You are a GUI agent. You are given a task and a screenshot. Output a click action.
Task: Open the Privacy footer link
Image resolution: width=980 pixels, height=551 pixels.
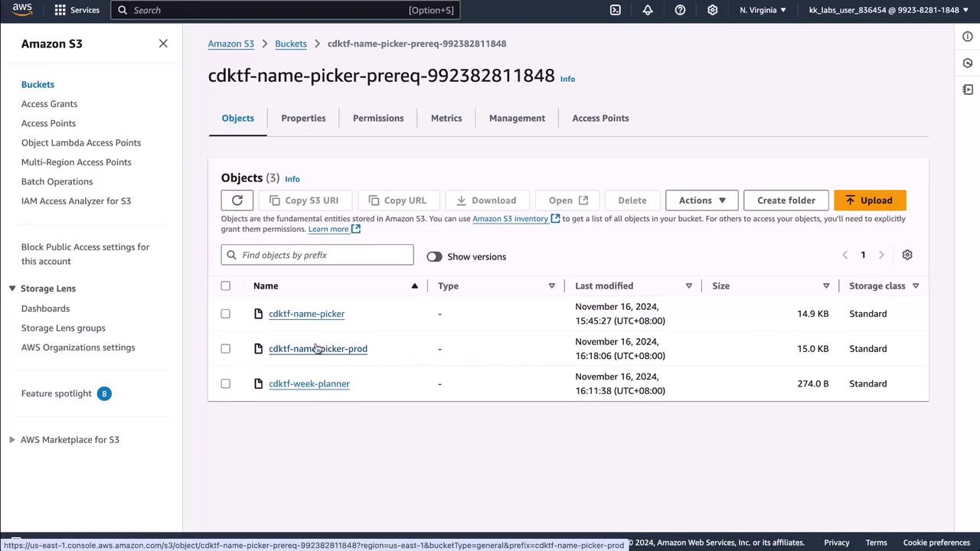837,543
